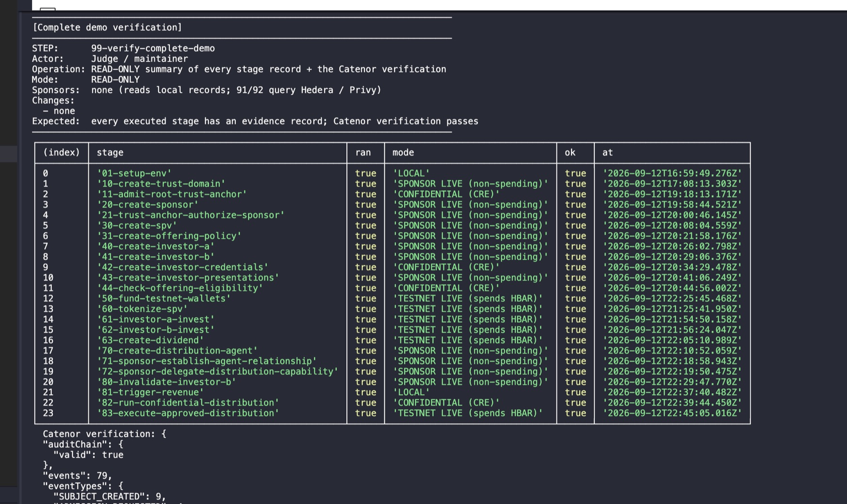Click timestamp '2026-09-12T21:25:41.950Z'

tap(672, 309)
